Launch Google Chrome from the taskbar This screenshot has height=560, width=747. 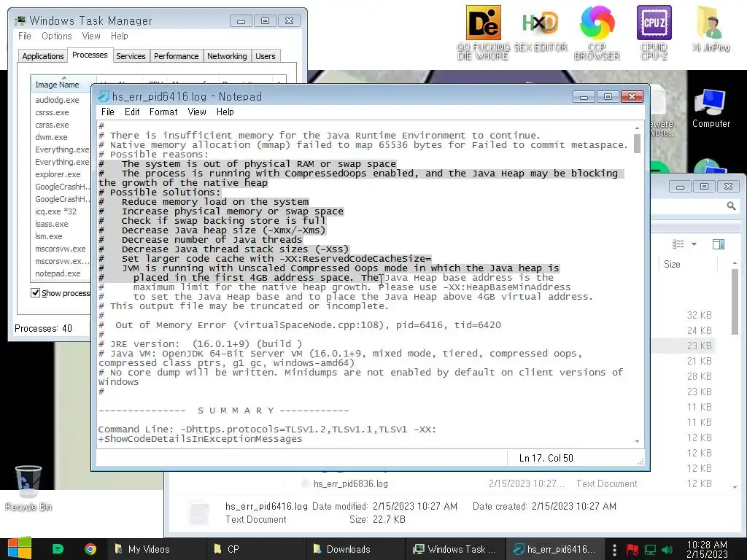tap(90, 548)
